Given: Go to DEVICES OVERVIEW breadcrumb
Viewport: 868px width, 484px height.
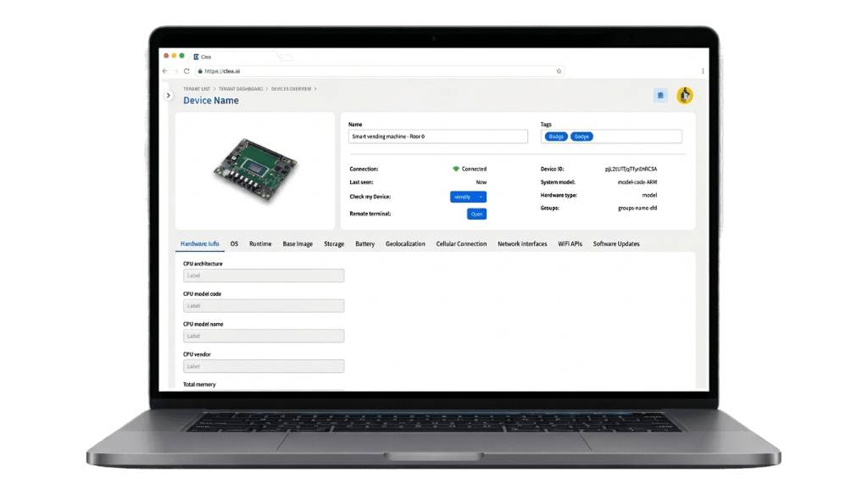Looking at the screenshot, I should (292, 89).
